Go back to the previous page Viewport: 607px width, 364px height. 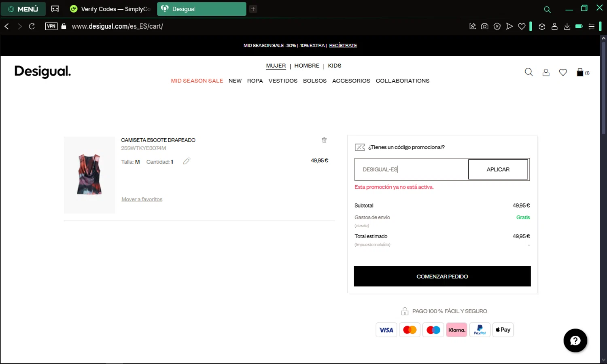[7, 26]
